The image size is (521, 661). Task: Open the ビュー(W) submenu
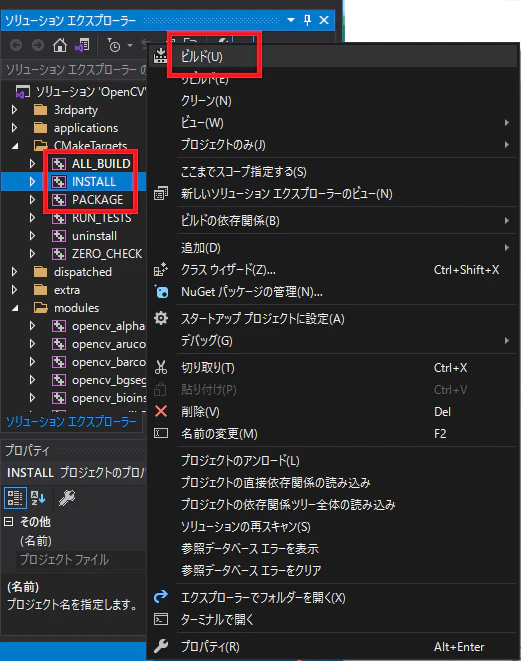pos(333,123)
